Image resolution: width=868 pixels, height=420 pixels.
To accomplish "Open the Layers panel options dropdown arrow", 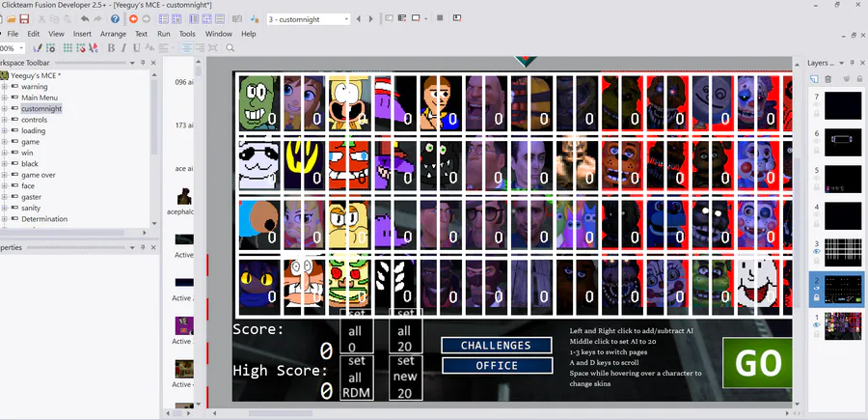I will coord(841,63).
